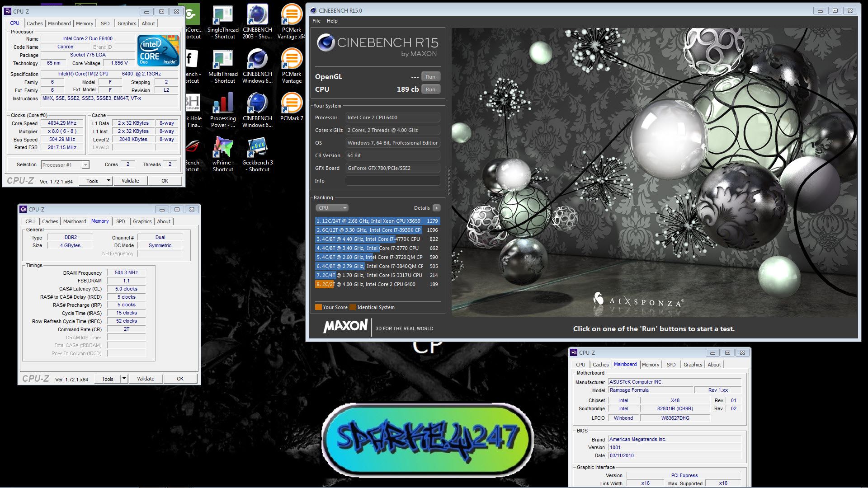Switch to Mainboard tab in CPU-Z CPU window

point(59,23)
